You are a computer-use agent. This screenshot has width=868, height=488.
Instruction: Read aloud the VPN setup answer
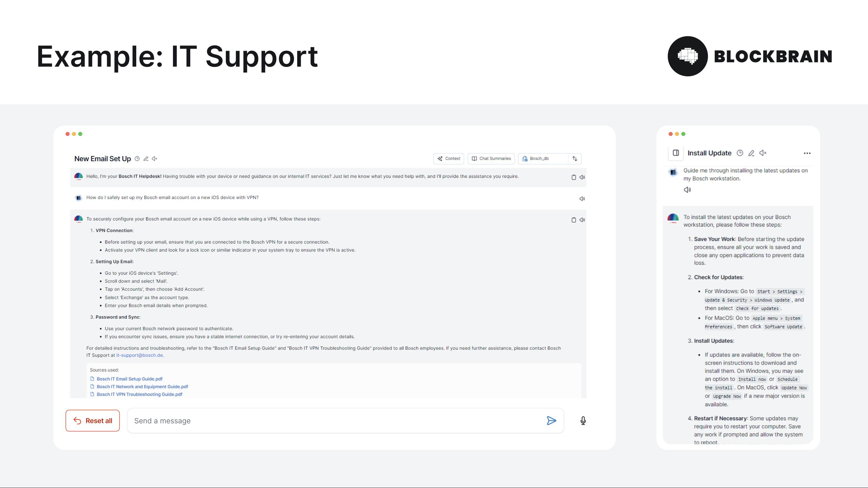582,220
